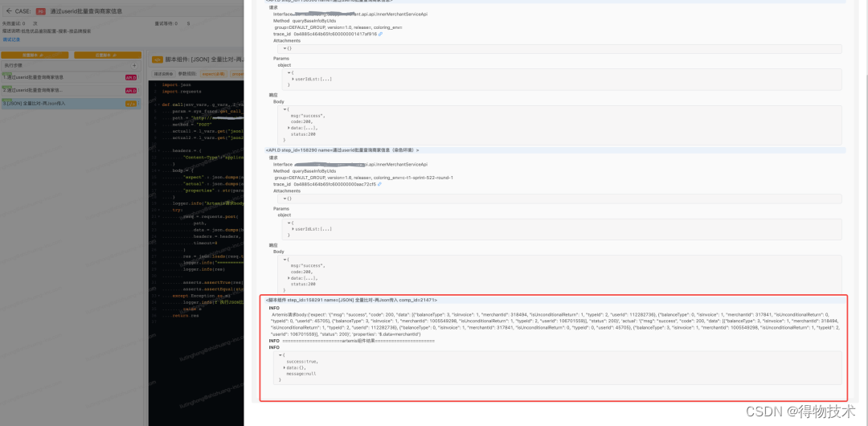This screenshot has width=868, height=426.
Task: Click 'message:null' in the artemis result
Action: pyautogui.click(x=301, y=374)
